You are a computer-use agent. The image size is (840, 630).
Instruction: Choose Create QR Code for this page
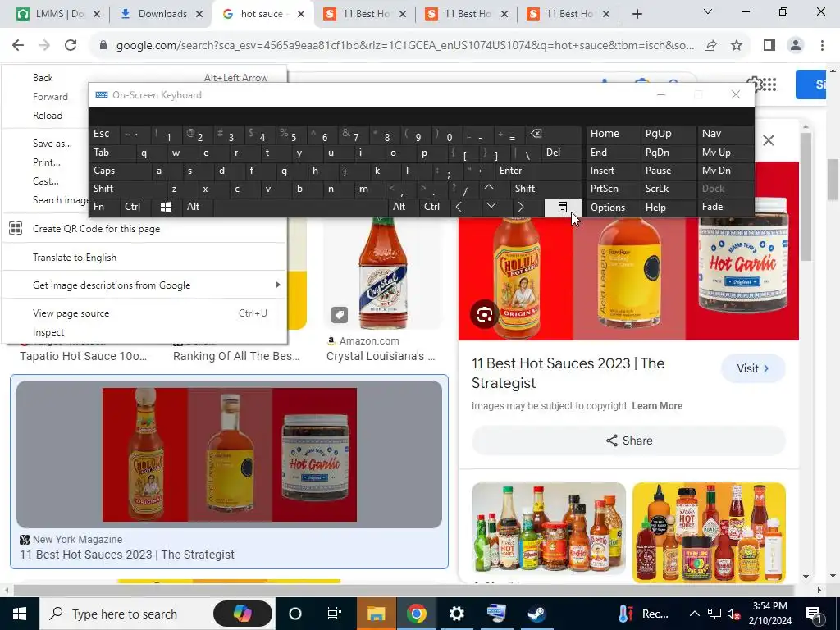click(144, 229)
